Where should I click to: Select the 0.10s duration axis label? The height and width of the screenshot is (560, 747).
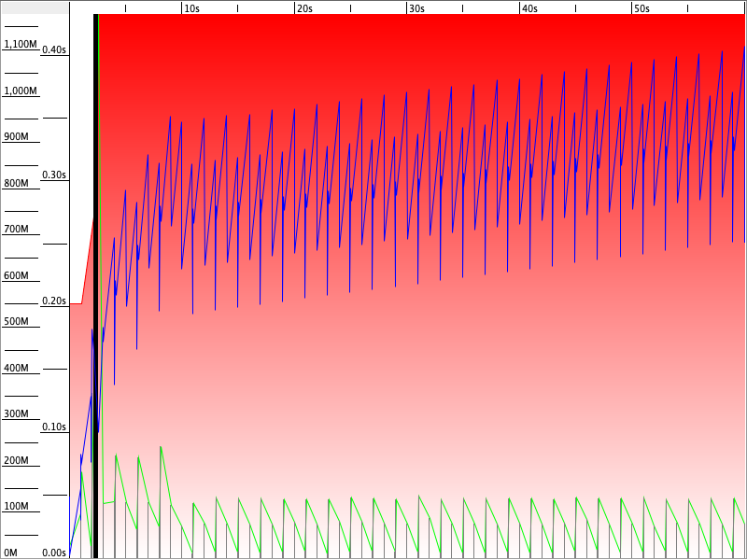click(54, 427)
